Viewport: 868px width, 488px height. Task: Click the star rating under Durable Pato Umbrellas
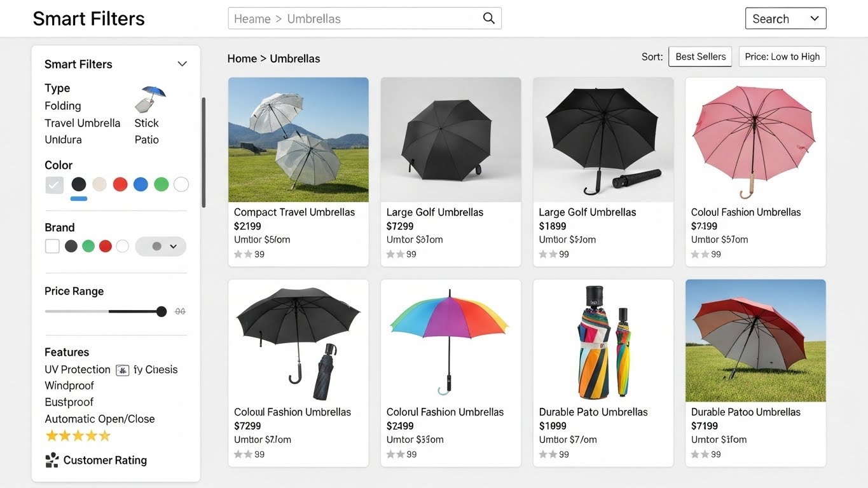tap(549, 454)
